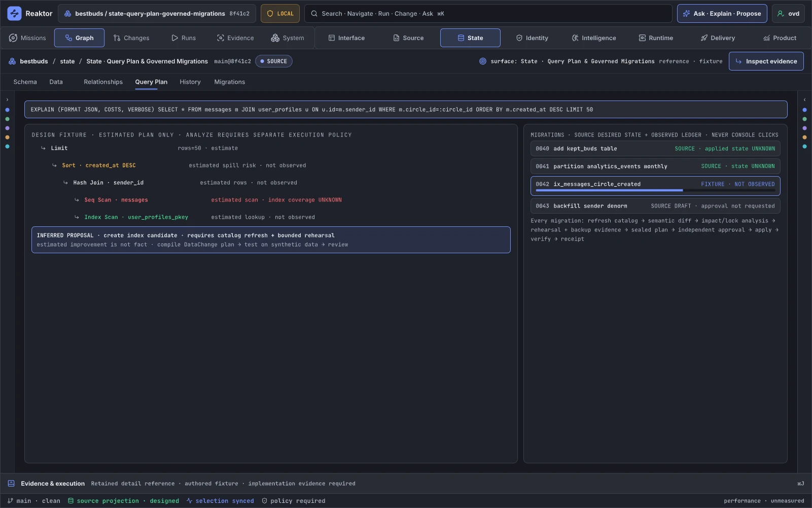The width and height of the screenshot is (812, 508).
Task: Click the policy required shield icon
Action: click(x=264, y=501)
